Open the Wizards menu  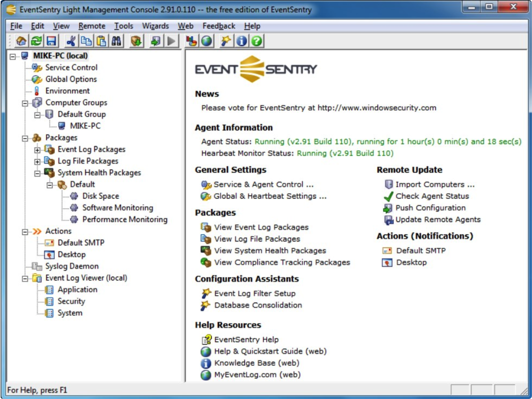pos(155,26)
